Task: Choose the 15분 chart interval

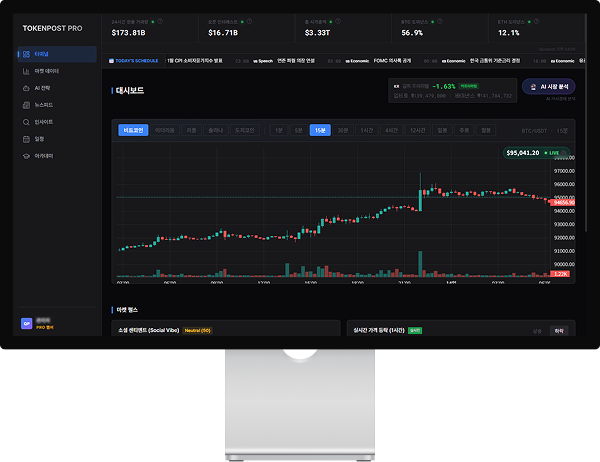Action: 320,130
